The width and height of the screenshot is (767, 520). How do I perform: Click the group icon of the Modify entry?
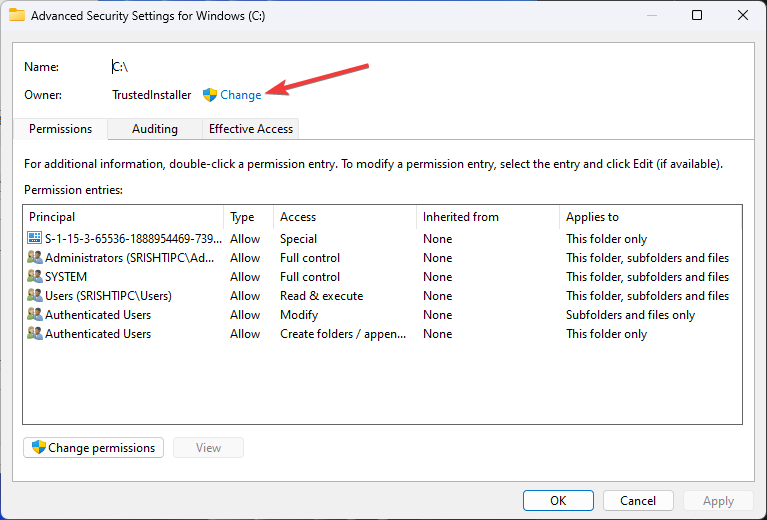click(x=34, y=315)
